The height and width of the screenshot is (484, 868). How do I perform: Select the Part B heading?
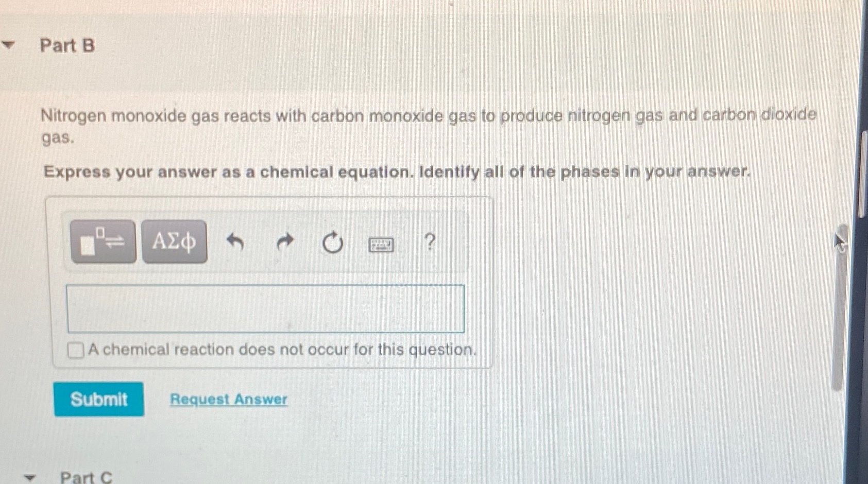pos(67,46)
